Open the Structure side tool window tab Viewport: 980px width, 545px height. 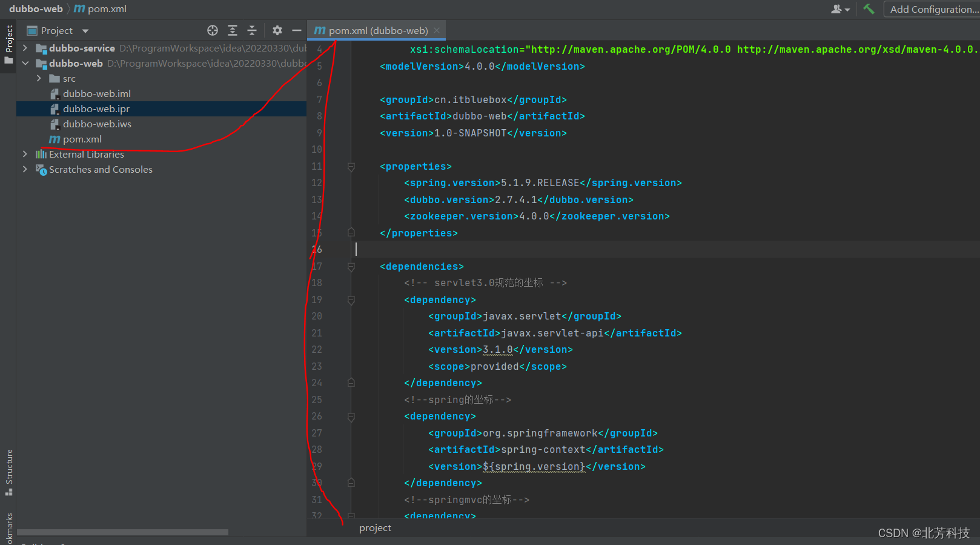8,473
